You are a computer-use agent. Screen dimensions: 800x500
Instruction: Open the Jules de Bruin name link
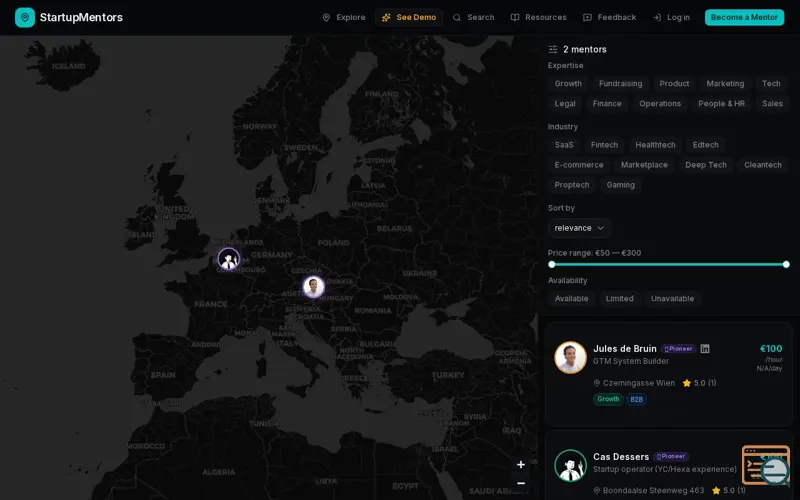coord(624,348)
